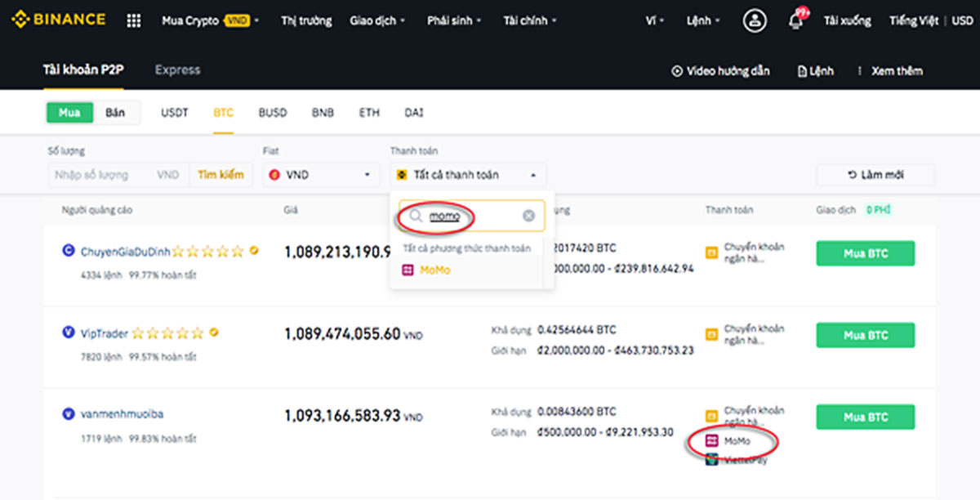
Task: Click the magnifier icon in the payment search
Action: (x=416, y=216)
